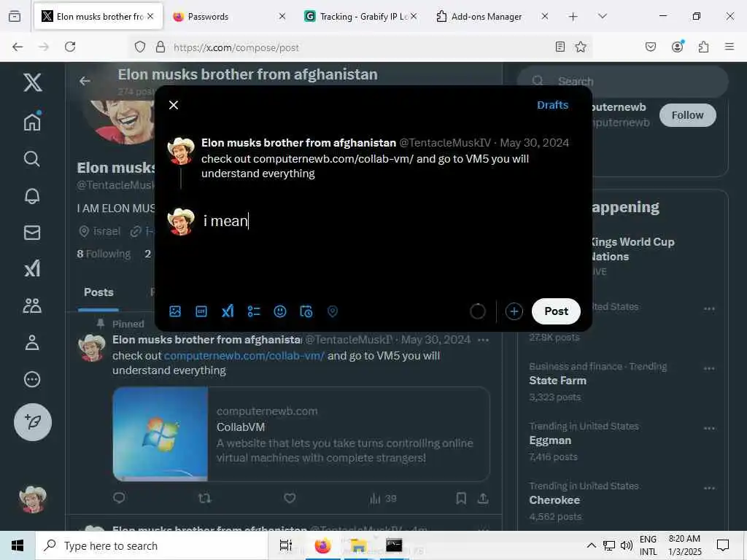The height and width of the screenshot is (560, 747).
Task: Add another post to thread
Action: (514, 311)
